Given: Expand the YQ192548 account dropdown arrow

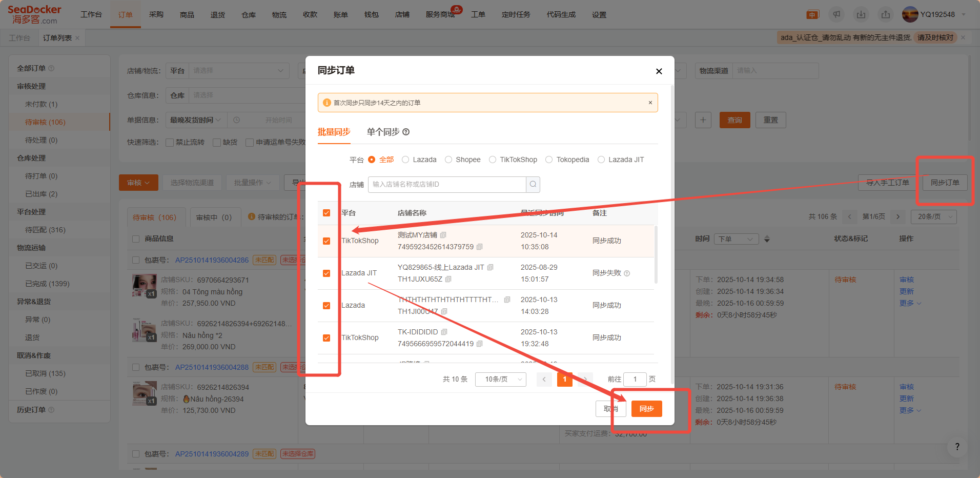Looking at the screenshot, I should tap(964, 14).
